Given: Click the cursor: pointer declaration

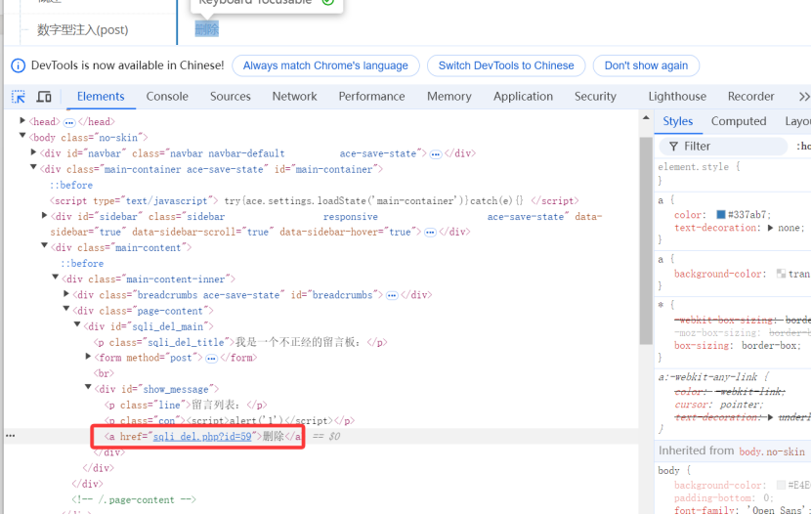Looking at the screenshot, I should click(x=719, y=405).
